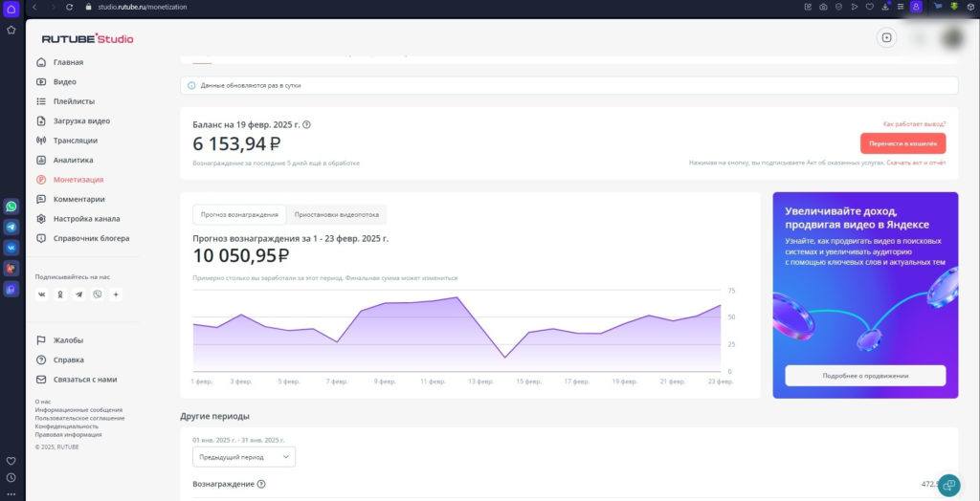Switch to the Приостановки видеопотока tab
Viewport: 980px width, 501px height.
click(337, 214)
